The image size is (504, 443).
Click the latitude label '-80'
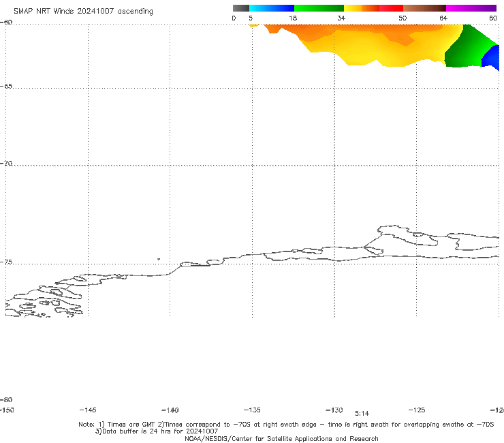[x=6, y=400]
